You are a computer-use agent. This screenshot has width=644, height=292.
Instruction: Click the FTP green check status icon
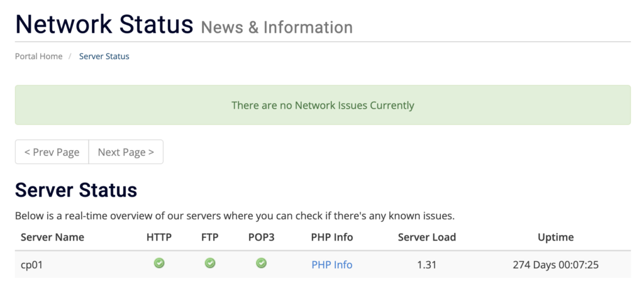(210, 264)
